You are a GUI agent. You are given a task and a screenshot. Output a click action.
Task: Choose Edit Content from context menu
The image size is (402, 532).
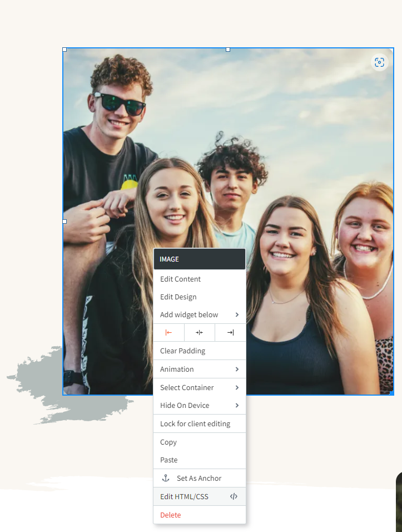pos(181,279)
